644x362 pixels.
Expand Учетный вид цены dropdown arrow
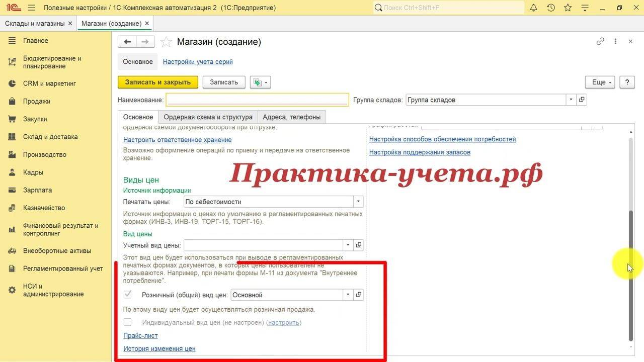[x=348, y=245]
